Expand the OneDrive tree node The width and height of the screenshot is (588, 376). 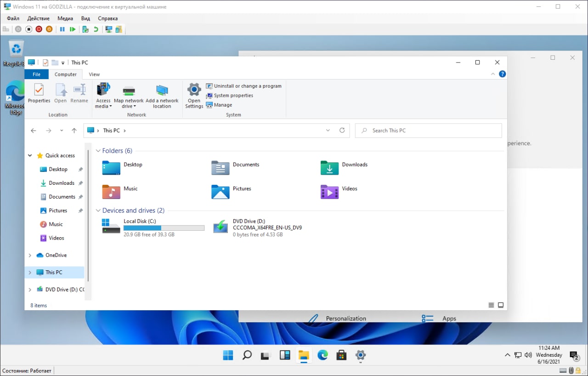coord(30,255)
